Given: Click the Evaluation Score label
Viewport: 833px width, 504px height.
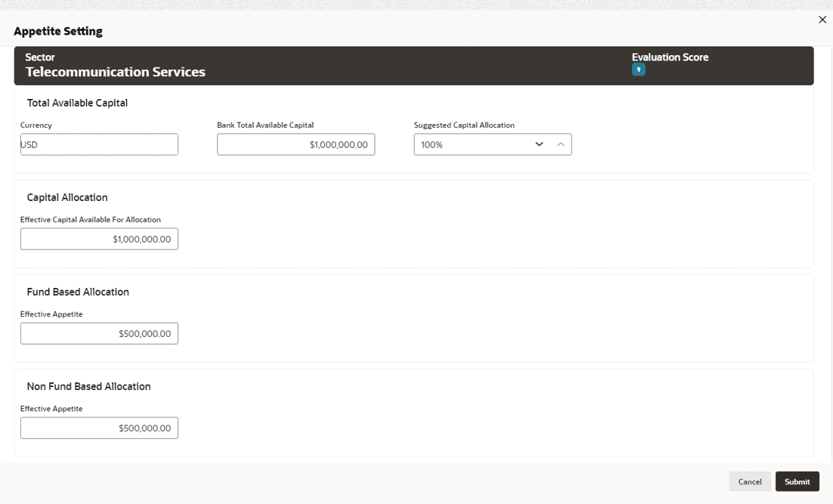Looking at the screenshot, I should point(670,57).
